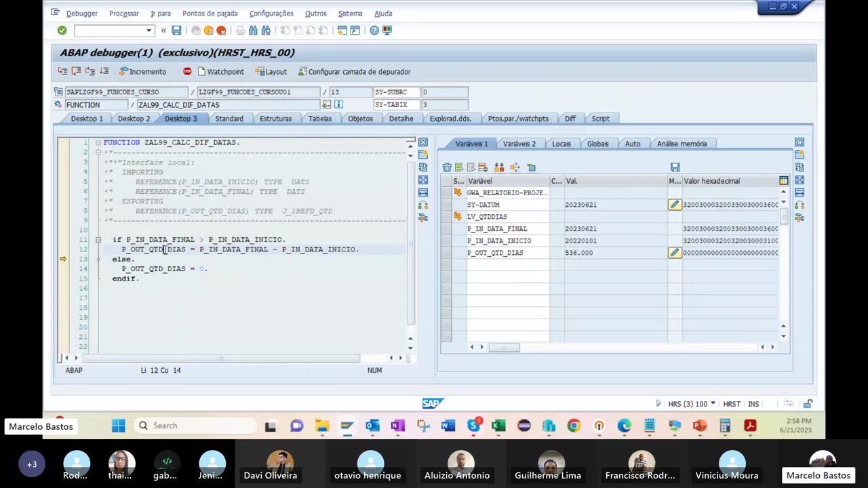Click the red Cancel icon in toolbar

coord(221,30)
